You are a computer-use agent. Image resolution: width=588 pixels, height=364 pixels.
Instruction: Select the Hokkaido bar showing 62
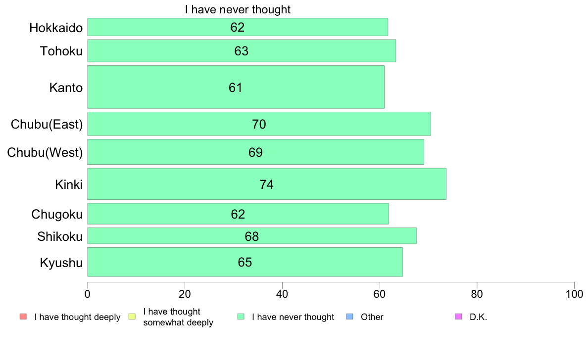click(238, 27)
